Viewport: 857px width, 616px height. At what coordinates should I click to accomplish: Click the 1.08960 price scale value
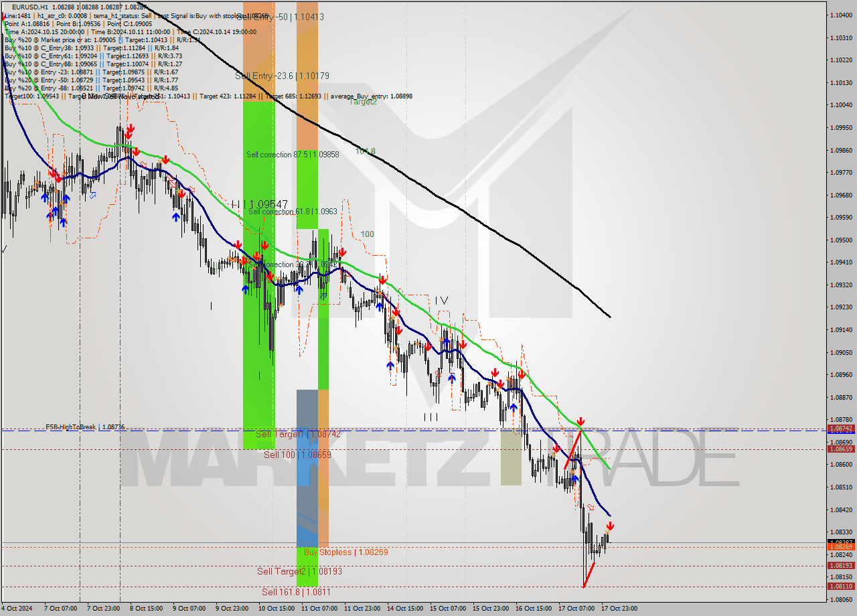coord(841,375)
